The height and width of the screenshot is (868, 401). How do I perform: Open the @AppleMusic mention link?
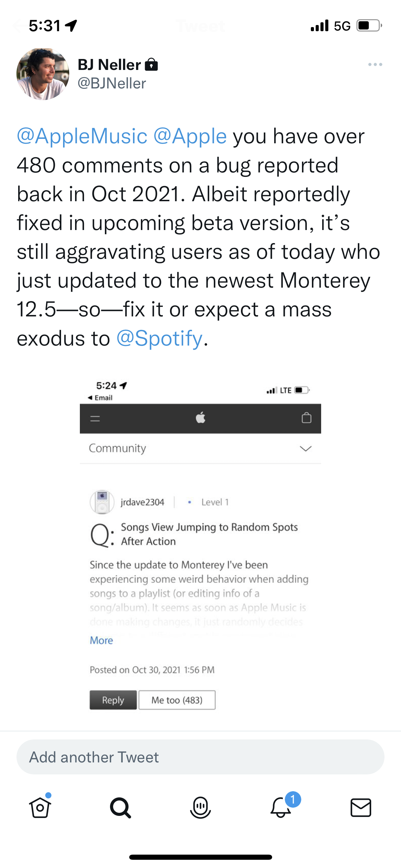click(x=82, y=136)
